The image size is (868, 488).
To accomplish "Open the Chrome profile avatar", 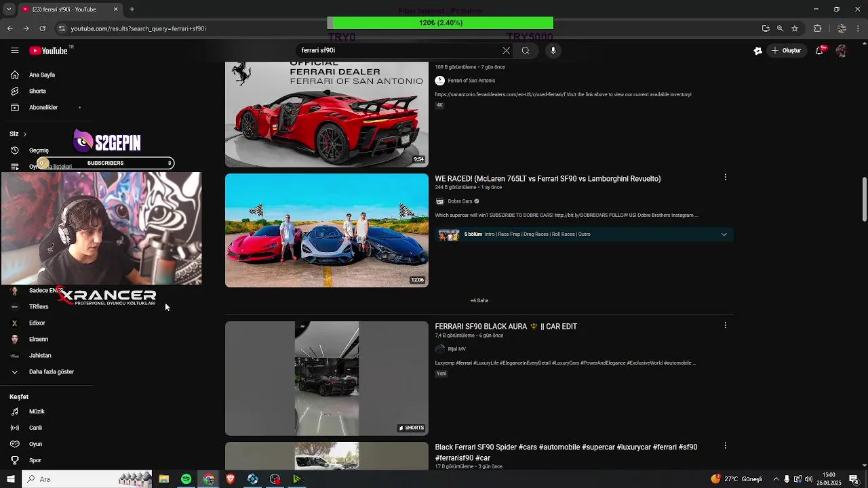I will [x=842, y=28].
